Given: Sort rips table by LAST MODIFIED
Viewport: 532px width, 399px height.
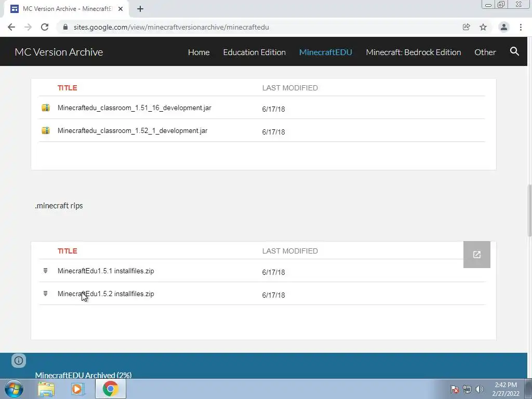Looking at the screenshot, I should 290,251.
